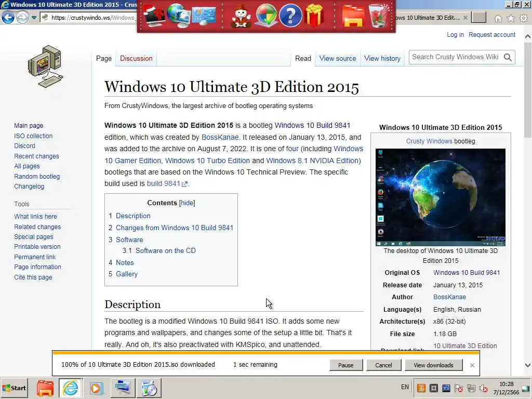The height and width of the screenshot is (399, 532).
Task: Click the View downloads button
Action: coord(433,365)
